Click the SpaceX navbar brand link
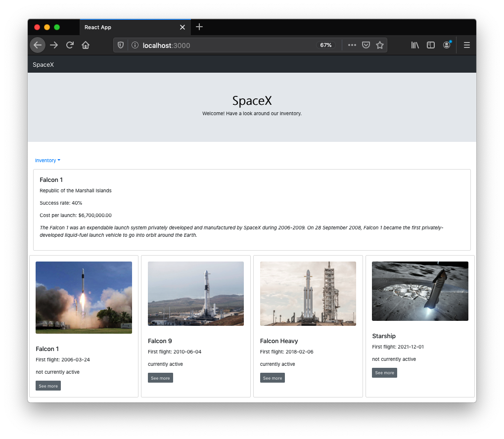The height and width of the screenshot is (439, 504). pos(43,64)
